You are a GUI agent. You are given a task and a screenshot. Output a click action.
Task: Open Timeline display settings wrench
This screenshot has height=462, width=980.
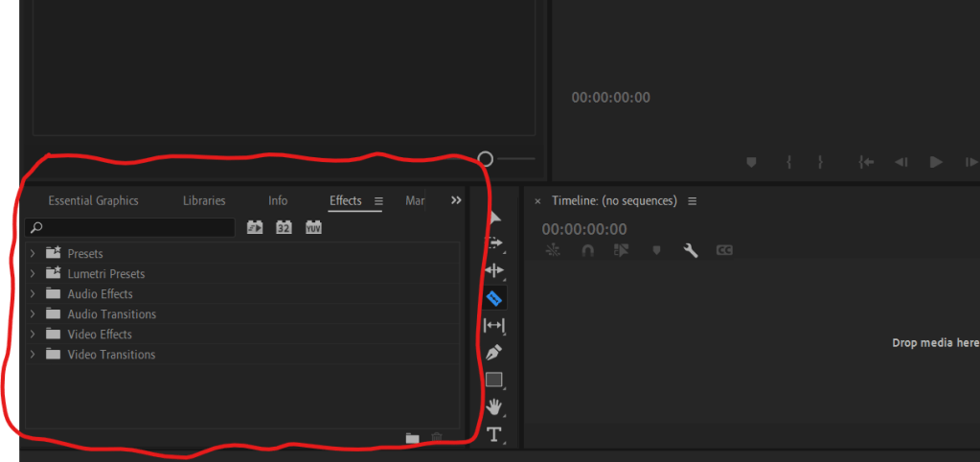pyautogui.click(x=690, y=250)
